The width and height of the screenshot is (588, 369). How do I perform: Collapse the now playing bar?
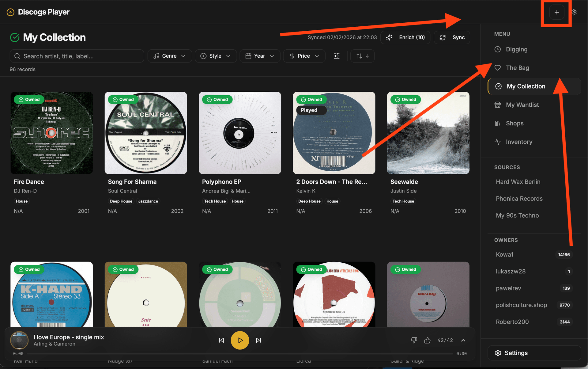coord(463,340)
